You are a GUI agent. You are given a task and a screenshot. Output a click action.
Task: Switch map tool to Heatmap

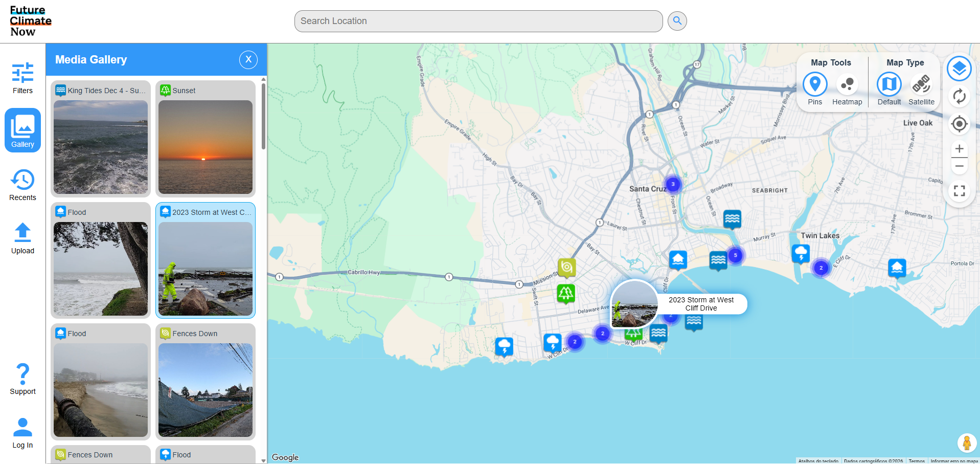pos(847,89)
